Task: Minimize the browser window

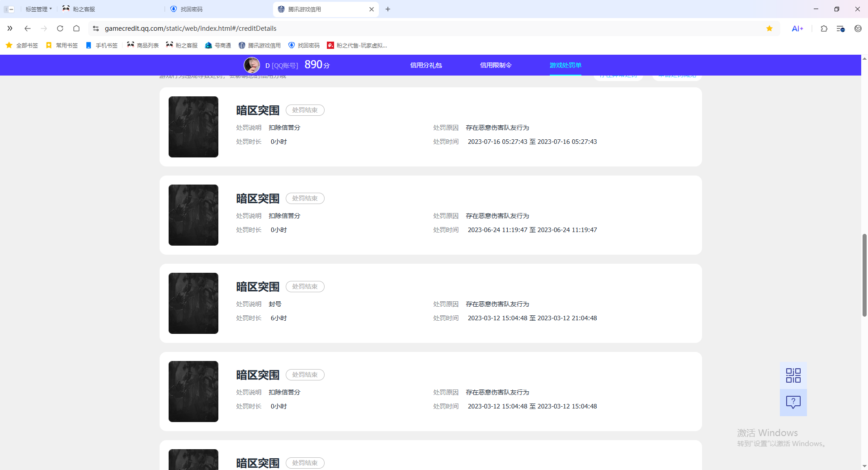Action: 816,9
